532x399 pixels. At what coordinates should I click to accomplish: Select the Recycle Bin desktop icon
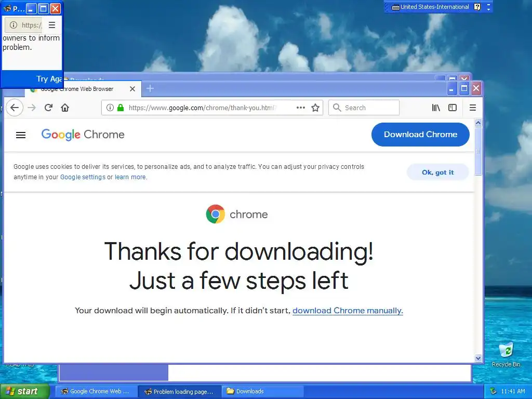point(506,355)
